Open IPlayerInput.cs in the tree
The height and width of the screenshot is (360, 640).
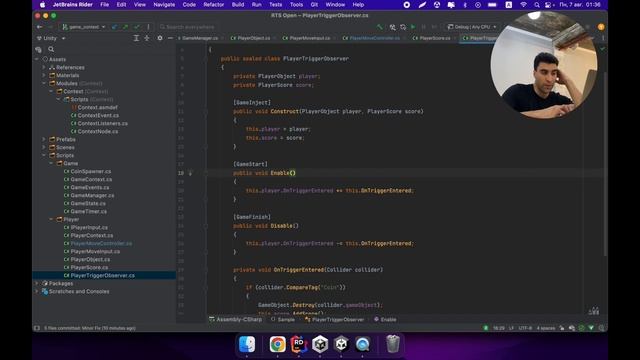pos(89,227)
